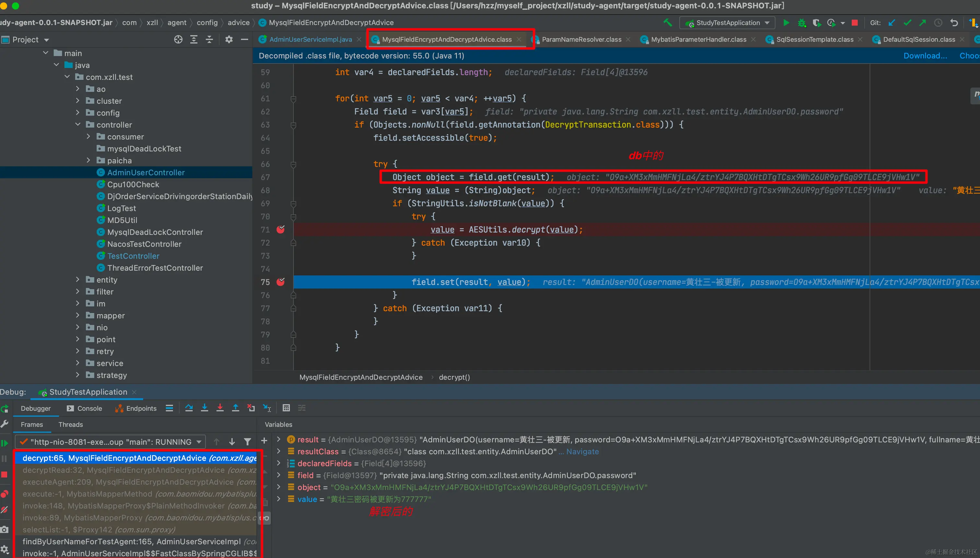Click Show Execution Point icon in debugger
The image size is (980, 558).
pyautogui.click(x=169, y=408)
